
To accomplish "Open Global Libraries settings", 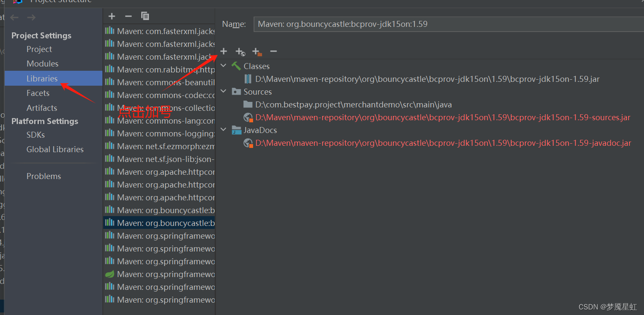I will coord(55,149).
